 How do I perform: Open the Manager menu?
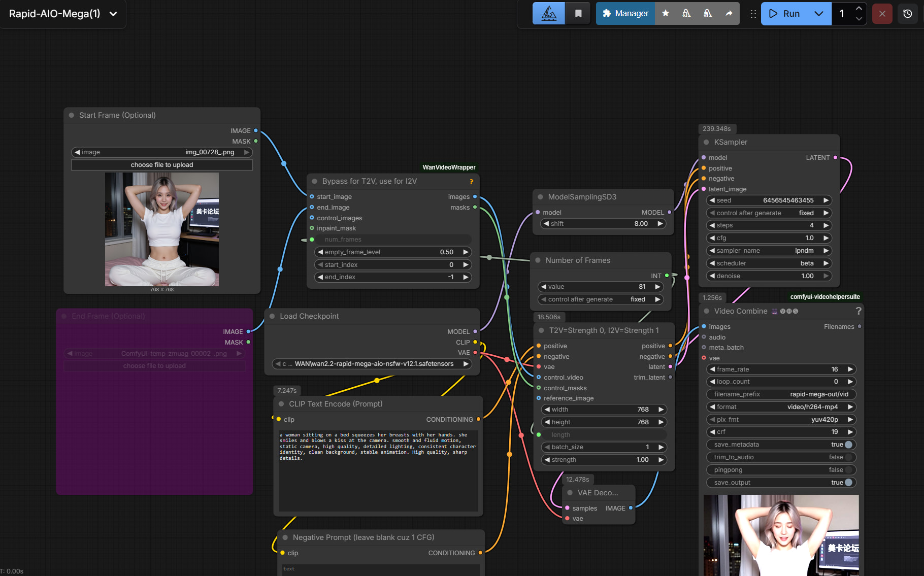[625, 14]
